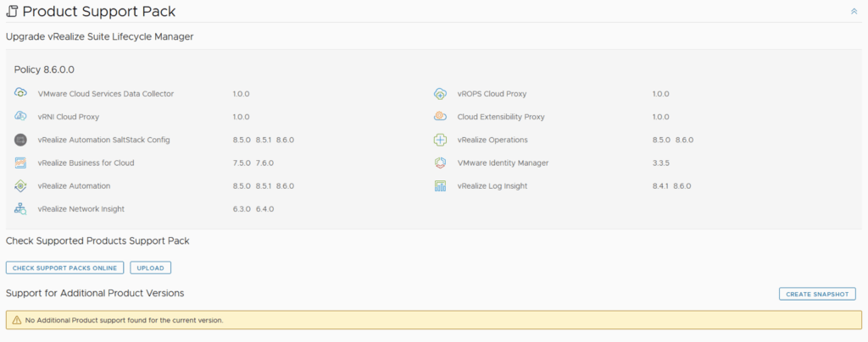Click the vRealize Automation product icon

(21, 185)
